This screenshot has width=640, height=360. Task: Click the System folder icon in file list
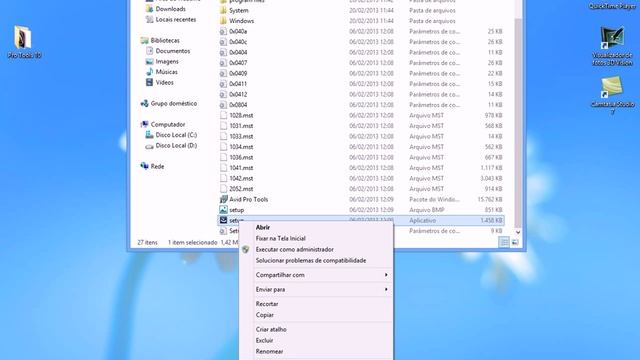(x=223, y=10)
